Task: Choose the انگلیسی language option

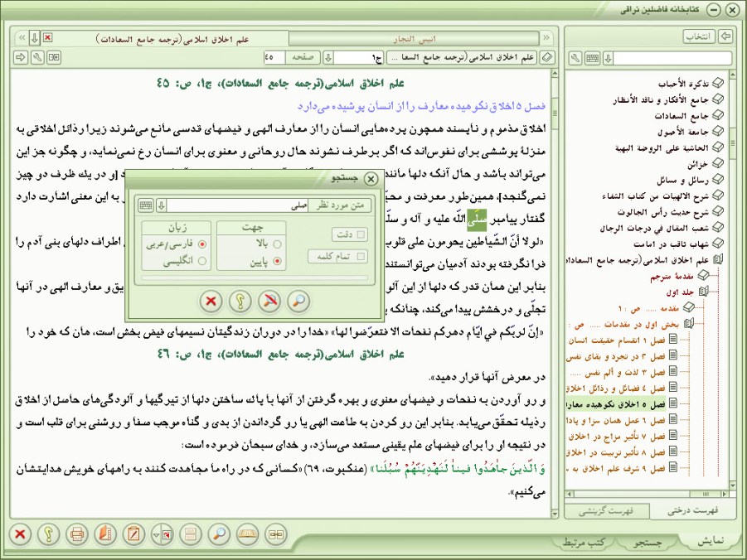Action: (x=202, y=262)
